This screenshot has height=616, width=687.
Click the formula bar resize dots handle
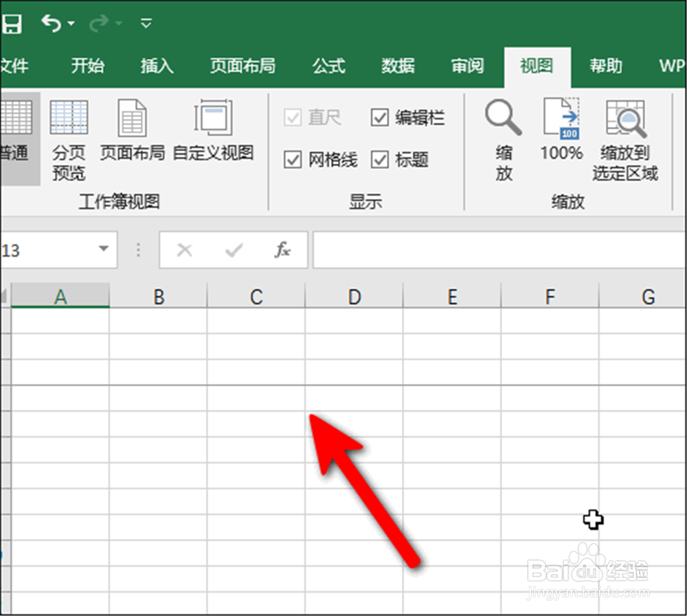pyautogui.click(x=139, y=250)
